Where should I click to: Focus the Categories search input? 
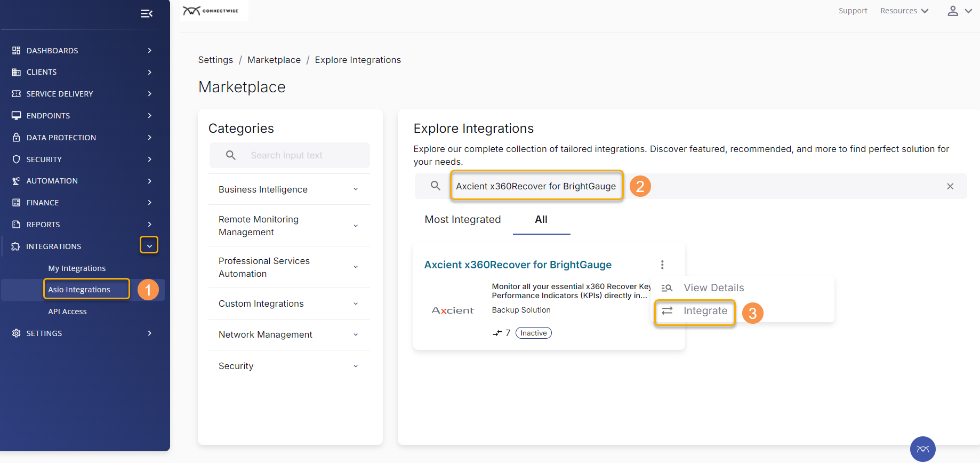point(290,155)
